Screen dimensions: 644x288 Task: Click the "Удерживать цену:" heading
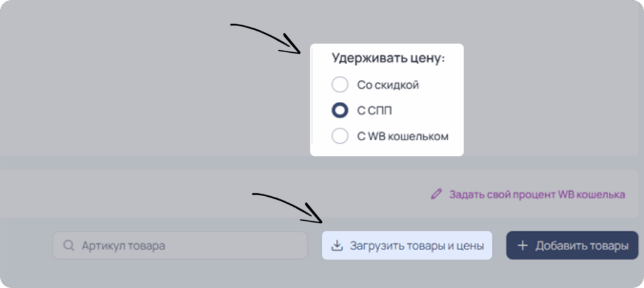[389, 58]
